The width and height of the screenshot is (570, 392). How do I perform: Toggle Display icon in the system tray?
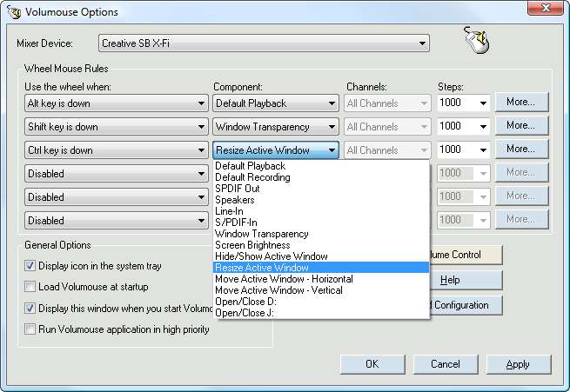(x=30, y=266)
